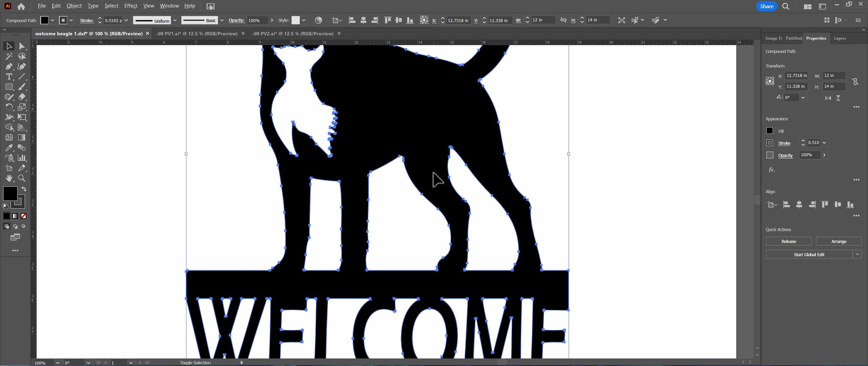Select the Hand tool
This screenshot has width=868, height=366.
tap(9, 178)
